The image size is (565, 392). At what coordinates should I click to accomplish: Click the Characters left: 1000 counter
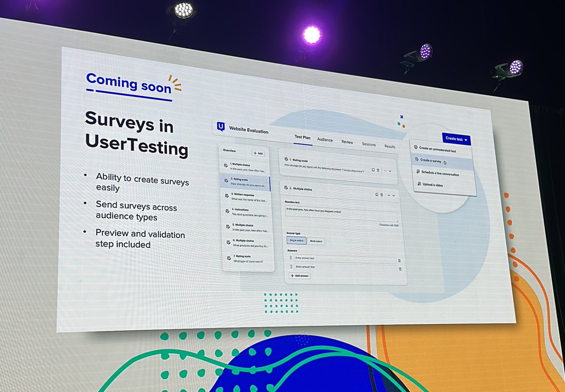tap(389, 225)
